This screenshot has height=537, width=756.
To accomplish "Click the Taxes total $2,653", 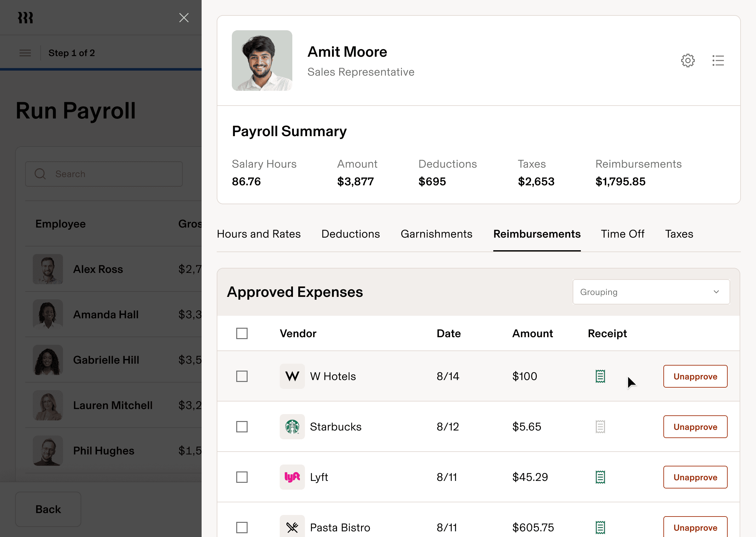I will pos(536,182).
